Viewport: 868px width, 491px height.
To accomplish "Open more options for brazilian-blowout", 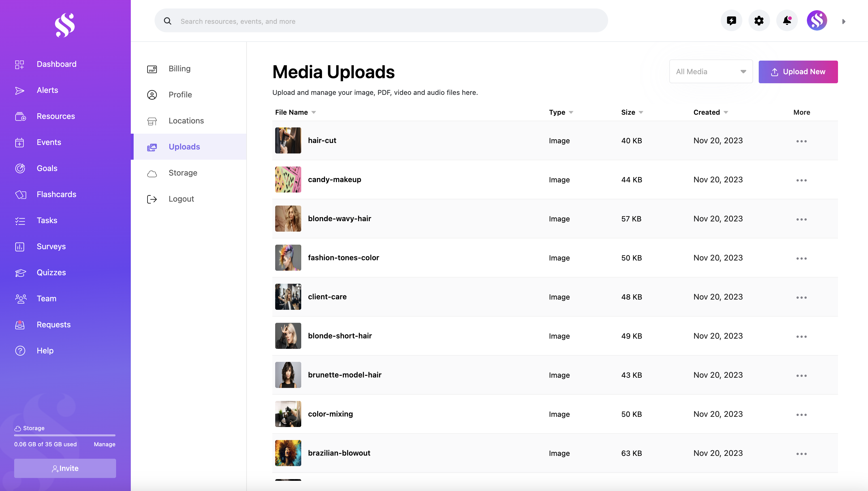I will (x=801, y=454).
